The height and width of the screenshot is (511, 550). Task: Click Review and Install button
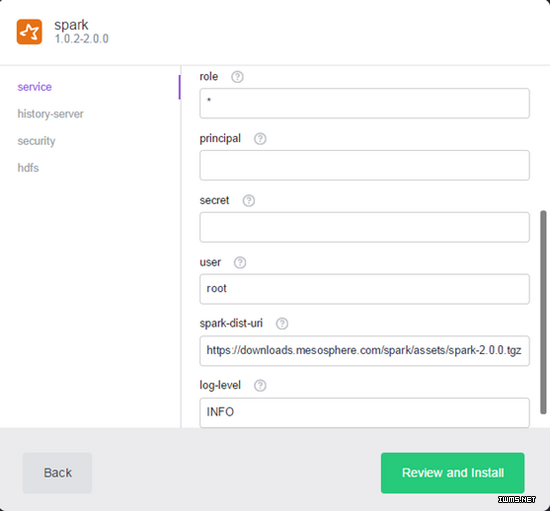point(452,473)
